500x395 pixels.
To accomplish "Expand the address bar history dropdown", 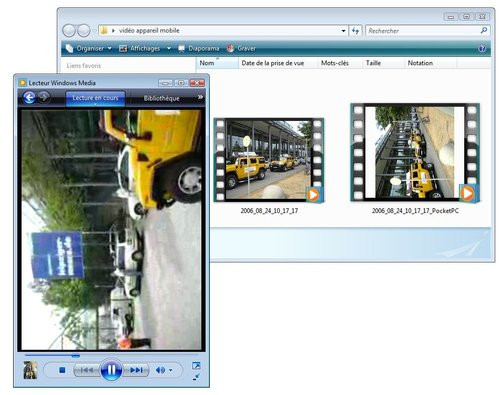I will (x=343, y=31).
